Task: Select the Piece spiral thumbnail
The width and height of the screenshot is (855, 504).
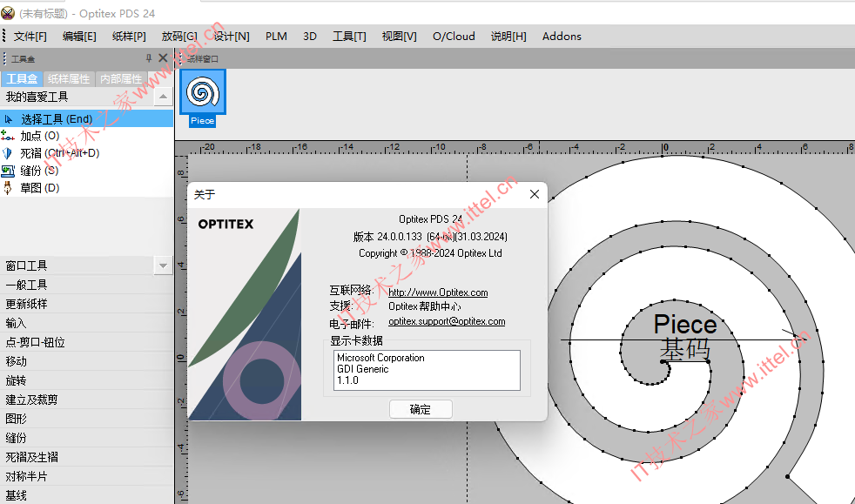Action: [x=202, y=92]
